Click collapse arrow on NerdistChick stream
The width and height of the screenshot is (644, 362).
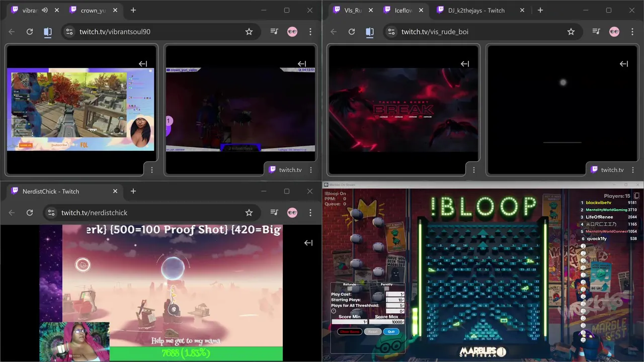click(x=308, y=243)
